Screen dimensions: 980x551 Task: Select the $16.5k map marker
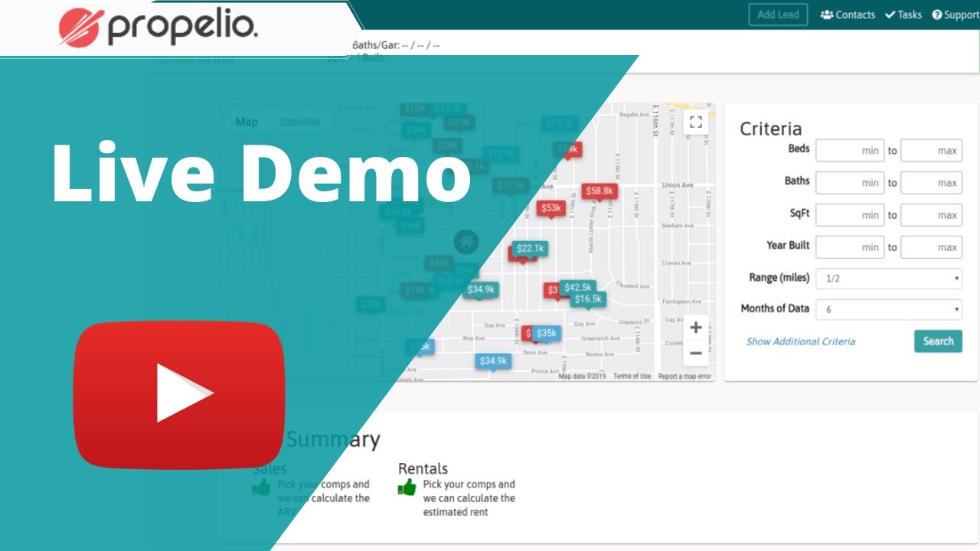[588, 300]
